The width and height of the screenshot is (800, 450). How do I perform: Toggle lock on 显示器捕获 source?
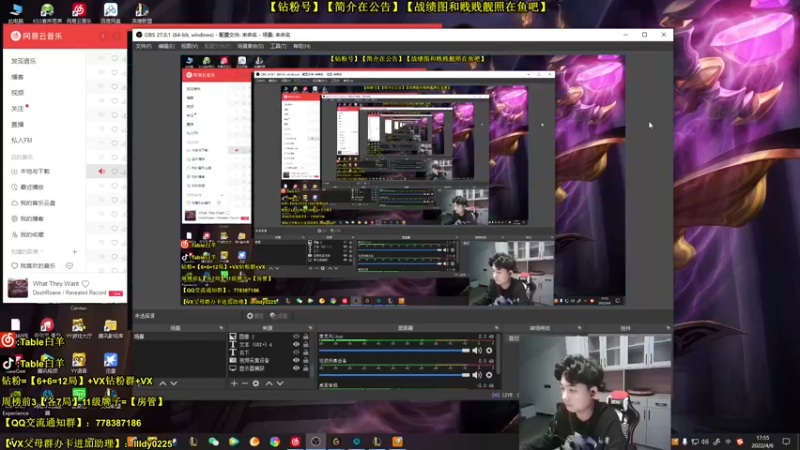pos(306,368)
